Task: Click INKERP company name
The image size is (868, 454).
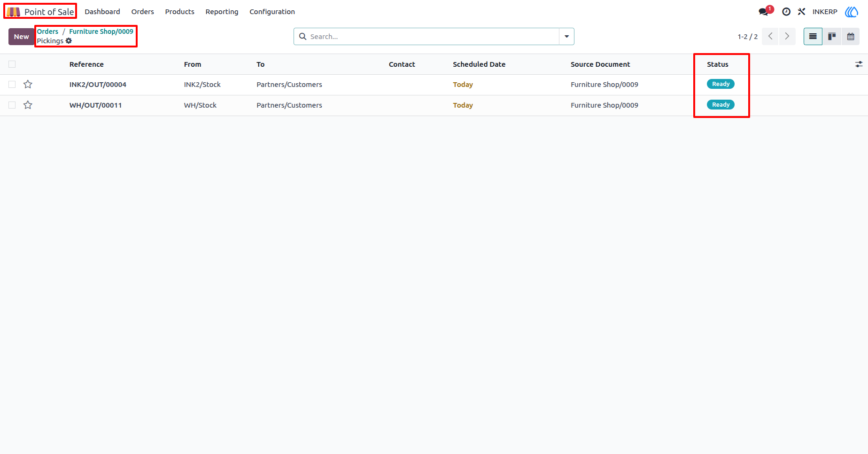Action: (x=825, y=12)
